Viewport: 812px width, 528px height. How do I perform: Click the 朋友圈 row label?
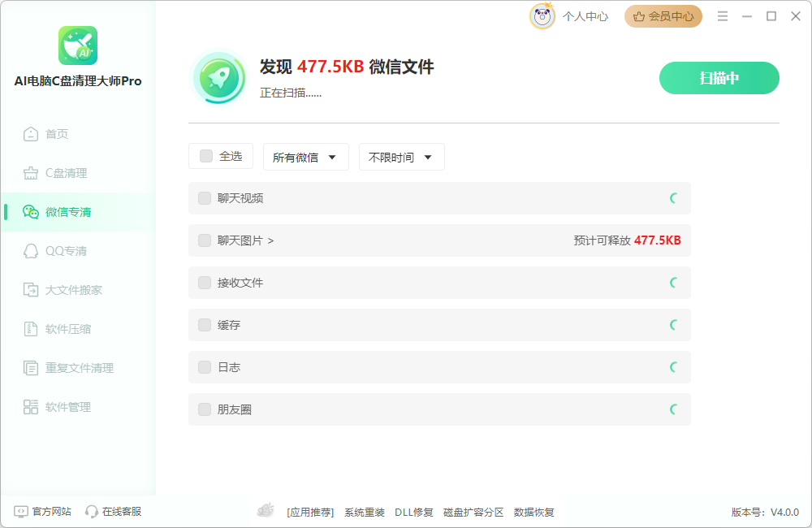[x=235, y=409]
